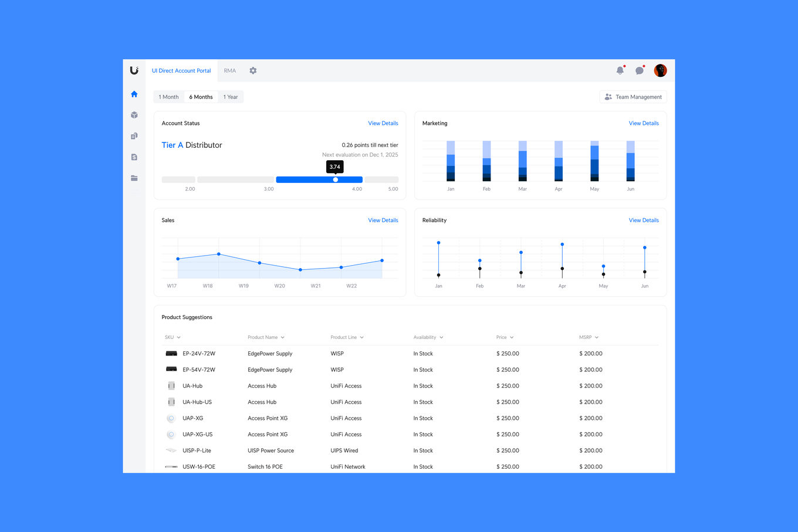The height and width of the screenshot is (532, 798).
Task: Sort by the SKU column dropdown
Action: [x=173, y=337]
